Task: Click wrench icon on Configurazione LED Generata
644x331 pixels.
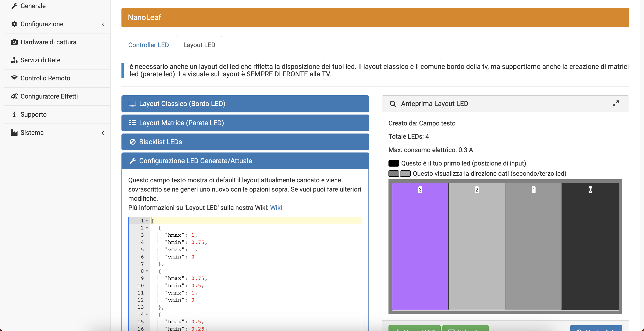Action: (133, 161)
